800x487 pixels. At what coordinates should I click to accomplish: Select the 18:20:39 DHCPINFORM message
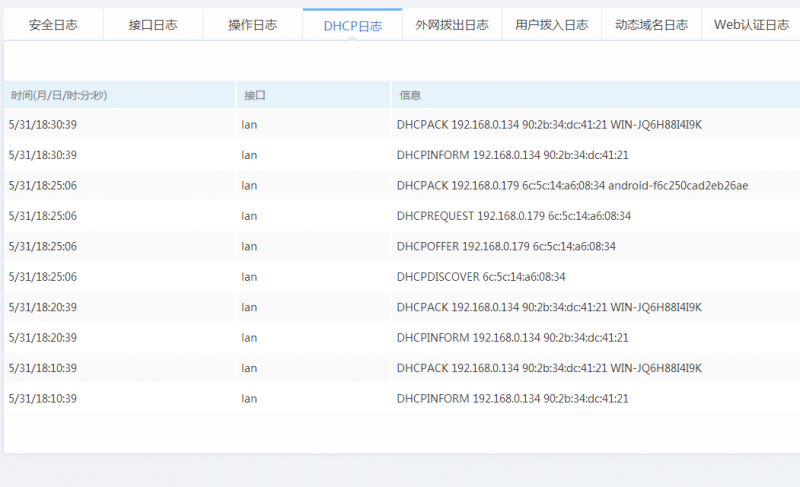512,338
